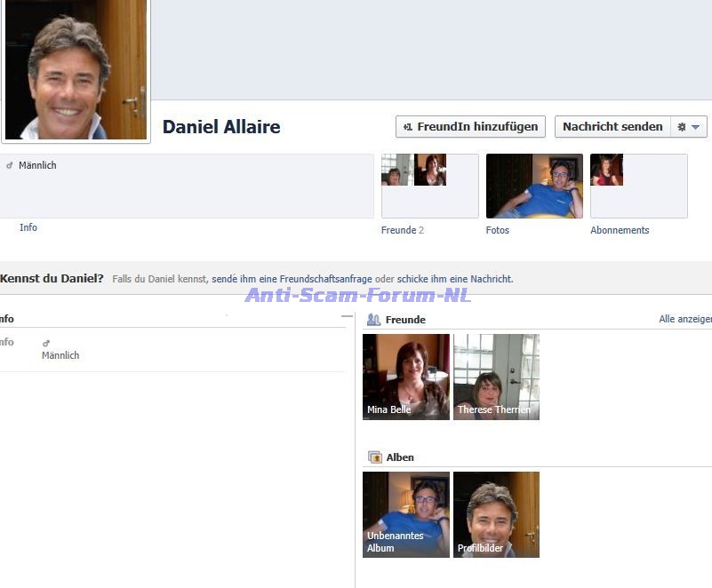Click the Alben section photo icon
This screenshot has width=712, height=588.
[374, 457]
